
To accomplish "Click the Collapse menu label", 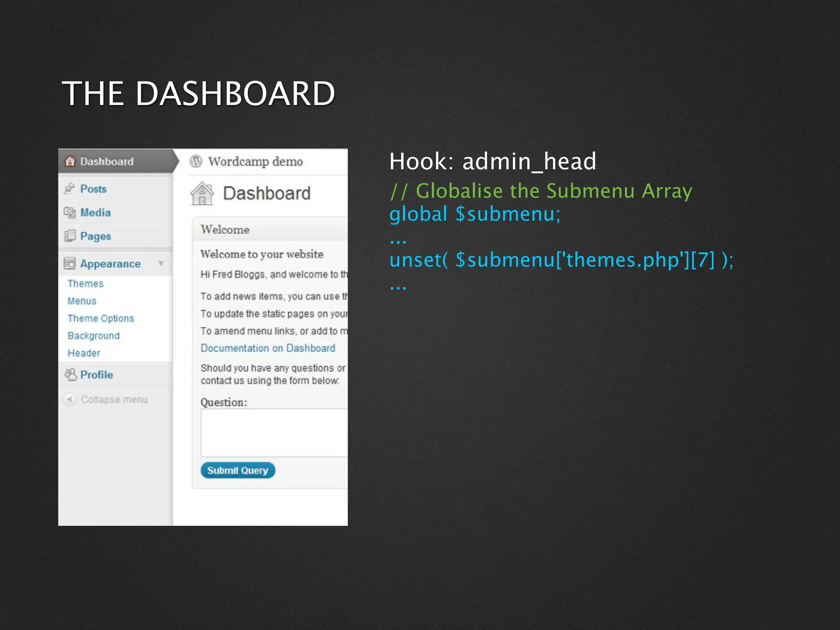I will tap(114, 399).
